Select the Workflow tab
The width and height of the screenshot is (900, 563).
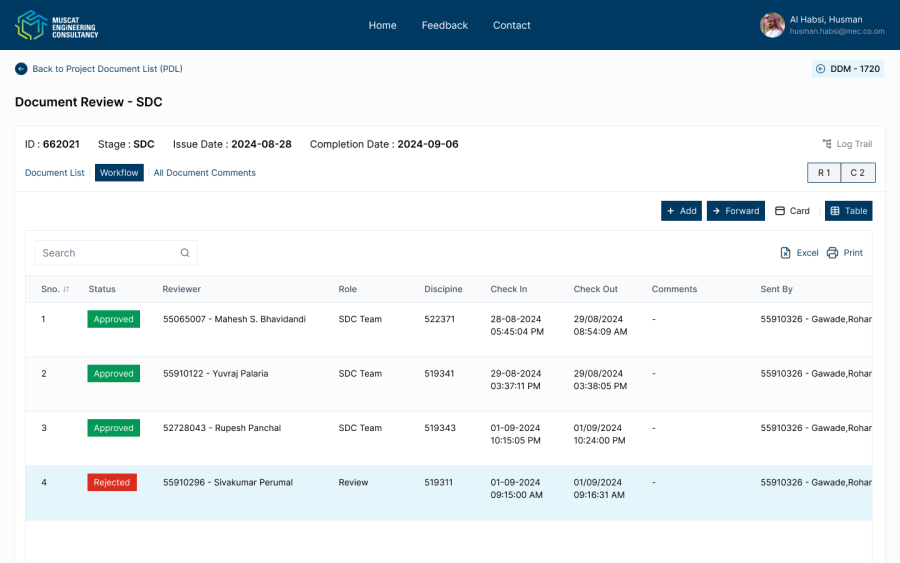click(119, 173)
